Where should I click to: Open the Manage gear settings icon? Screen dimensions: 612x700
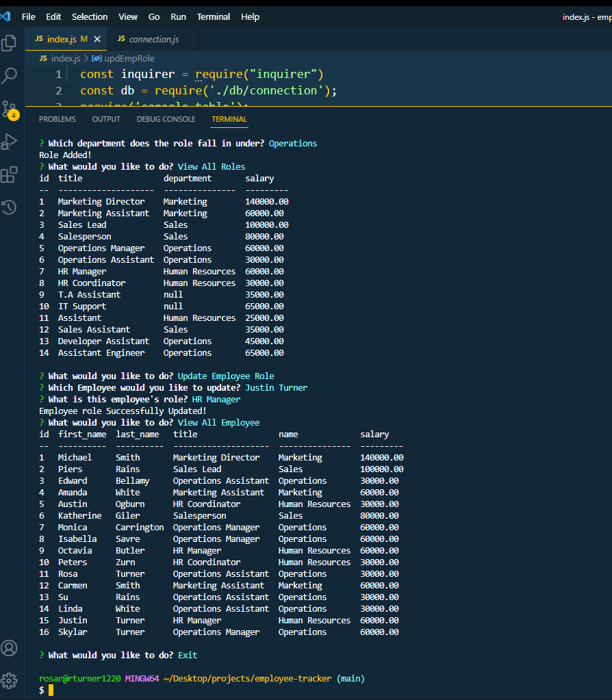(x=9, y=681)
